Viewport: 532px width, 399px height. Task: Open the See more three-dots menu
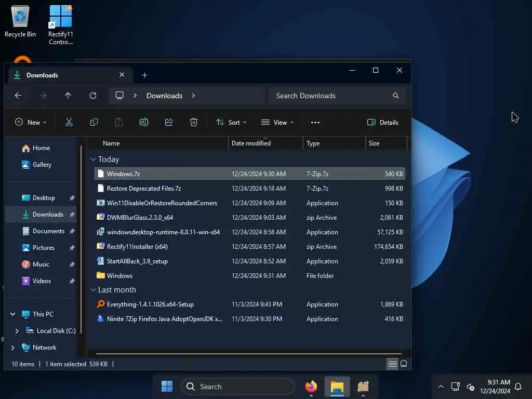pos(315,123)
